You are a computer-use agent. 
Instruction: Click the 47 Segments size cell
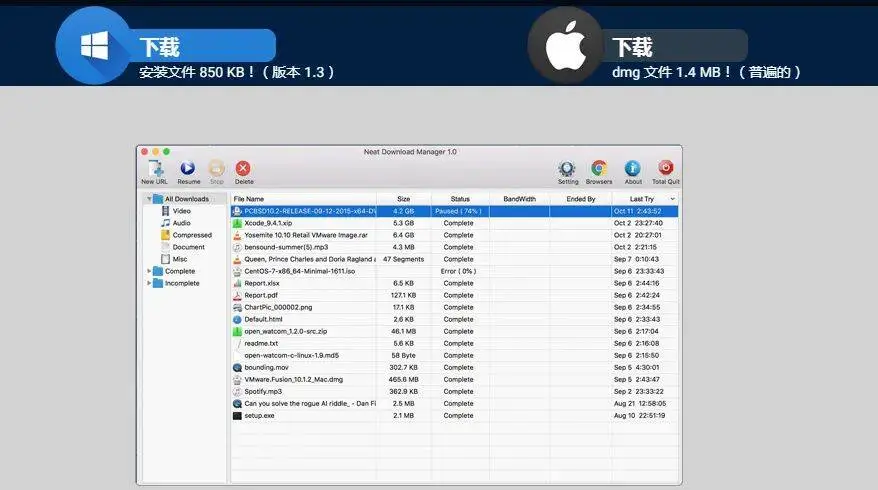pos(404,259)
